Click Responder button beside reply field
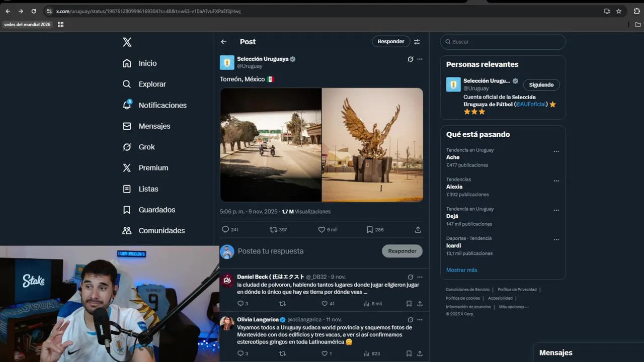The image size is (644, 362). click(x=402, y=251)
